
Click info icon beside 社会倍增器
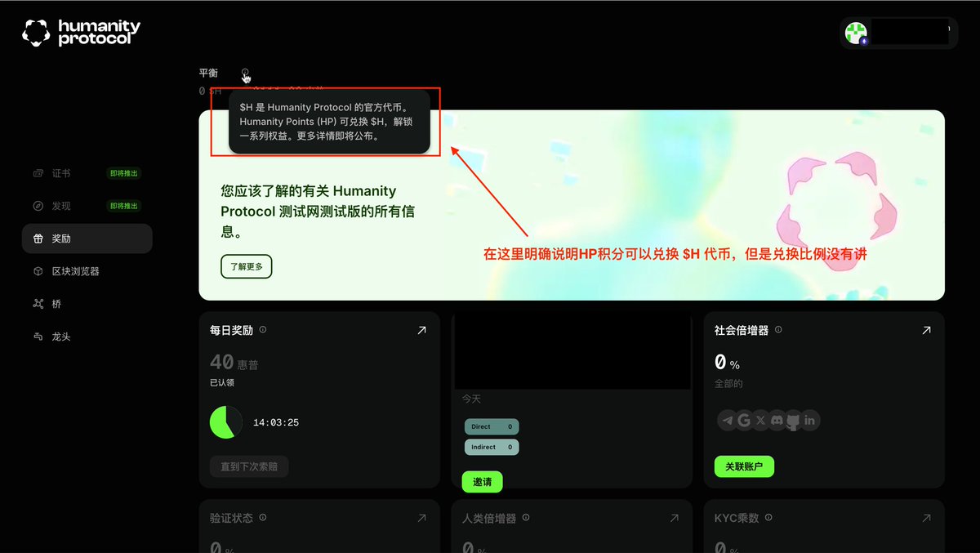(778, 330)
